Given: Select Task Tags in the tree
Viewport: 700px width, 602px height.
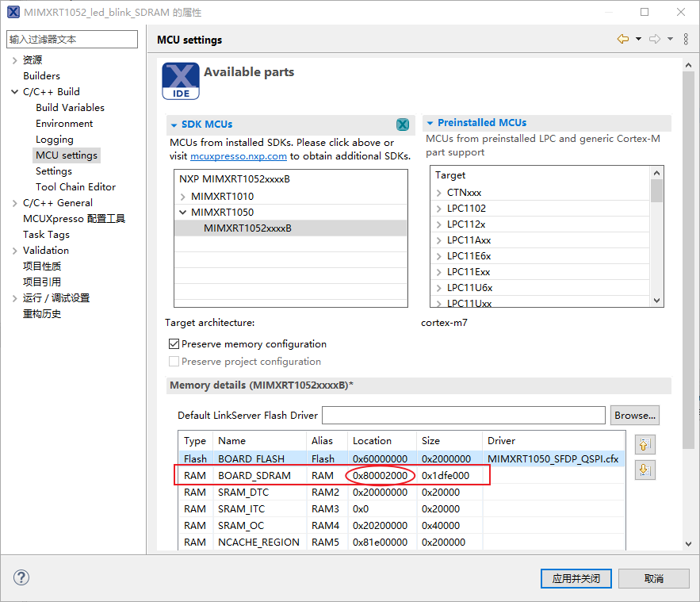Looking at the screenshot, I should 46,235.
